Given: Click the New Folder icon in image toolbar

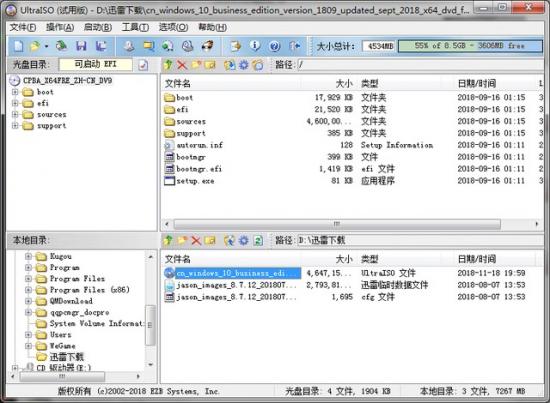Looking at the screenshot, I should pos(196,65).
